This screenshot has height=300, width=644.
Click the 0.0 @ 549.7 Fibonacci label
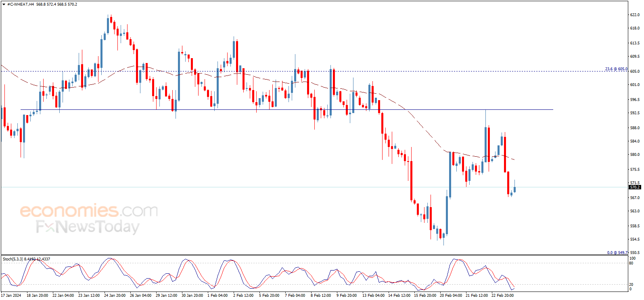point(617,253)
